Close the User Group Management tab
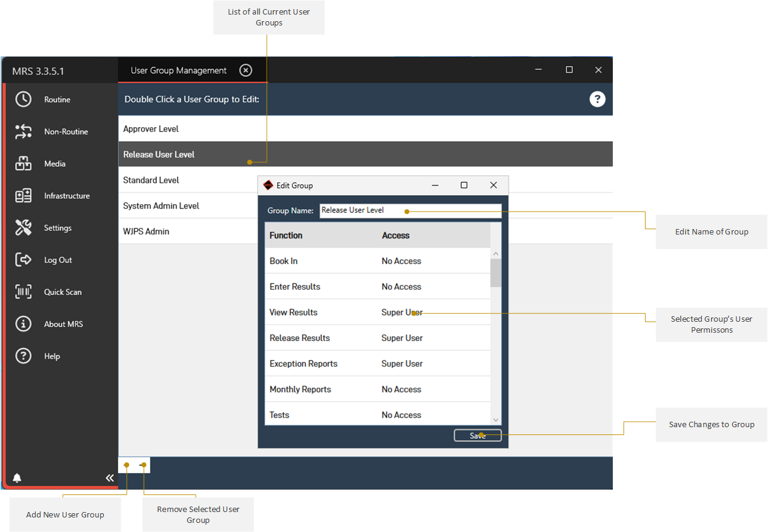The height and width of the screenshot is (532, 768). pyautogui.click(x=245, y=70)
